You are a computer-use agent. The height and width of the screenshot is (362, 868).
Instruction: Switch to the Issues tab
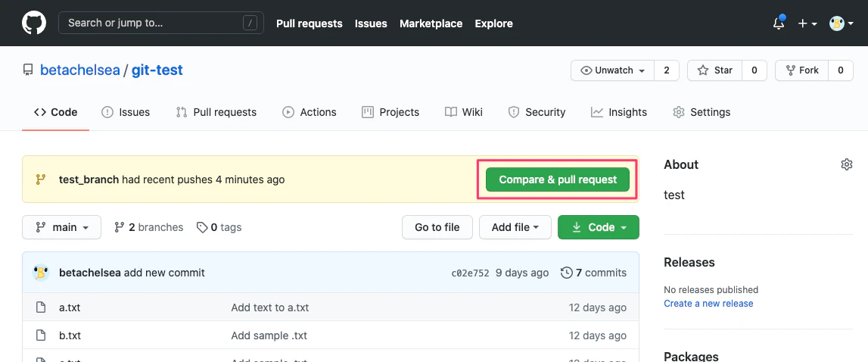(x=126, y=112)
